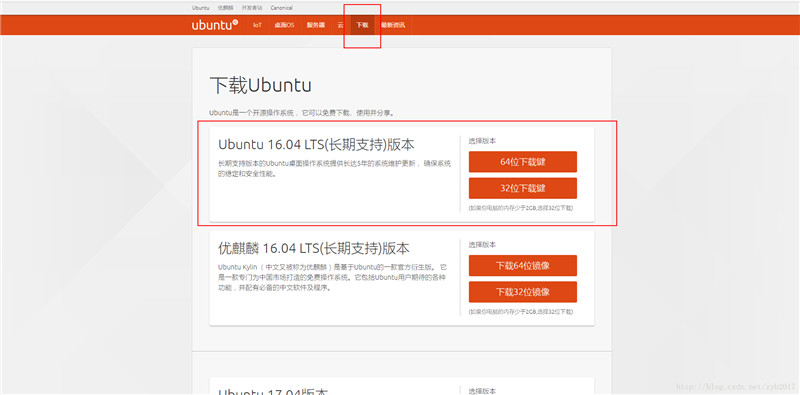Click the Ubuntu Kylin description paragraph
800x395 pixels.
click(x=333, y=278)
